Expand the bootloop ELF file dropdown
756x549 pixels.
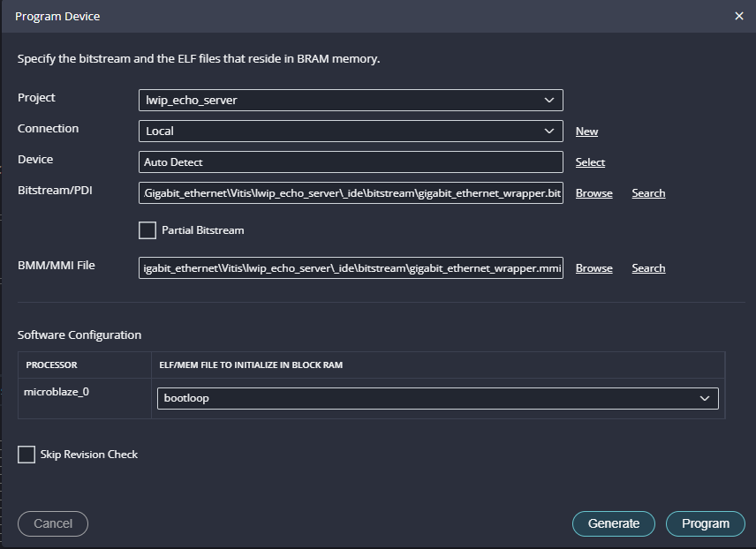704,398
